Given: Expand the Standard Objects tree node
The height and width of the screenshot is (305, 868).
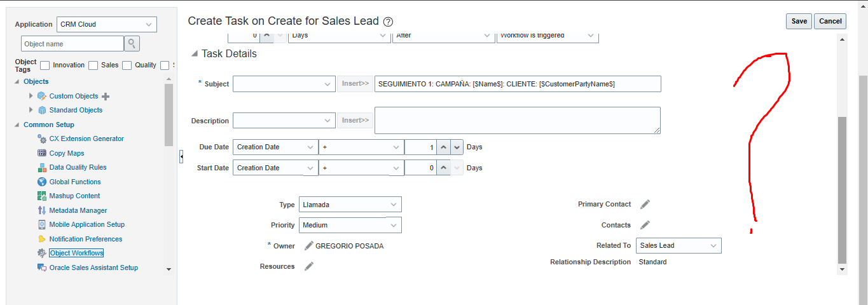Looking at the screenshot, I should click(31, 110).
